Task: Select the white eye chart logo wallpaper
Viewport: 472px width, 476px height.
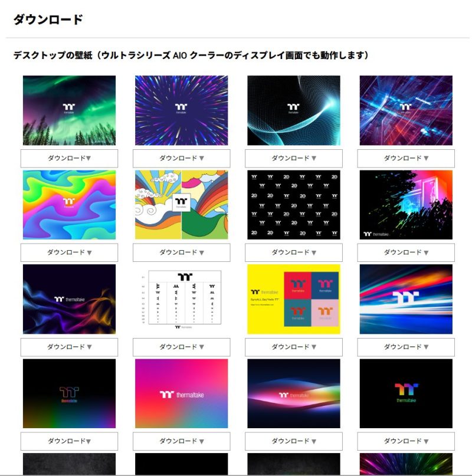Action: point(181,299)
